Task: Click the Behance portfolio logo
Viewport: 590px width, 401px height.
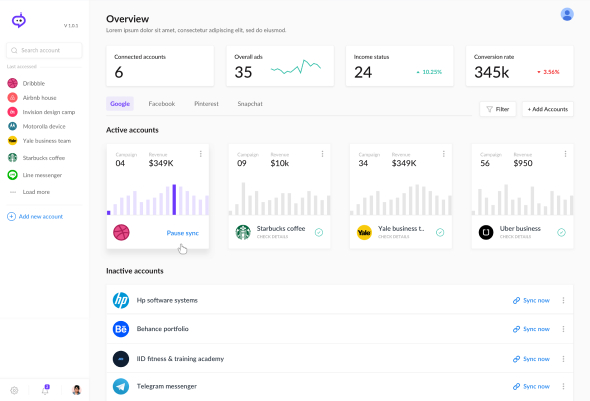Action: click(121, 329)
